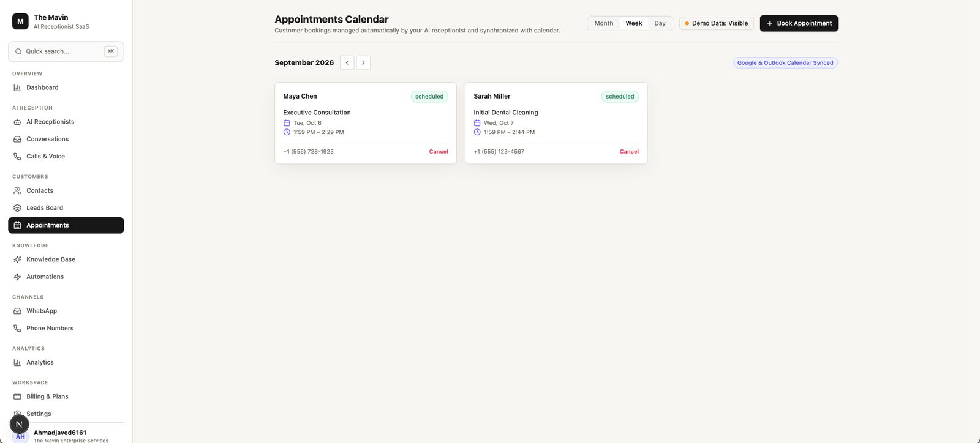The image size is (980, 443).
Task: Open Calls & Voice phone icon
Action: [x=17, y=156]
